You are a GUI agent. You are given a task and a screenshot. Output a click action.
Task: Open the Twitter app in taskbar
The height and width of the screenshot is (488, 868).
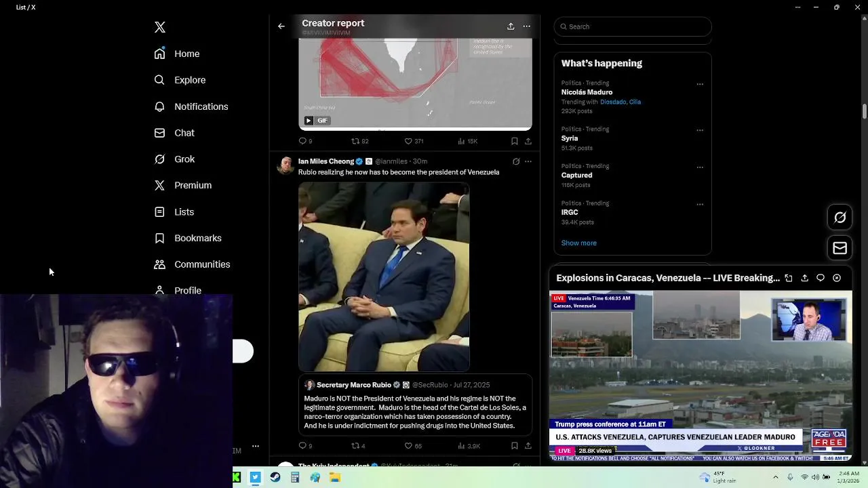coord(255,478)
